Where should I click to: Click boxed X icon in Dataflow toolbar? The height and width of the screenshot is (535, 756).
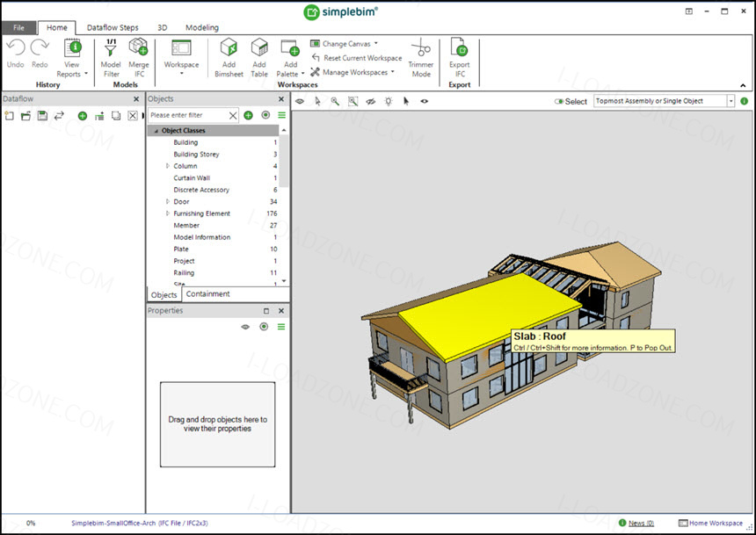point(133,116)
